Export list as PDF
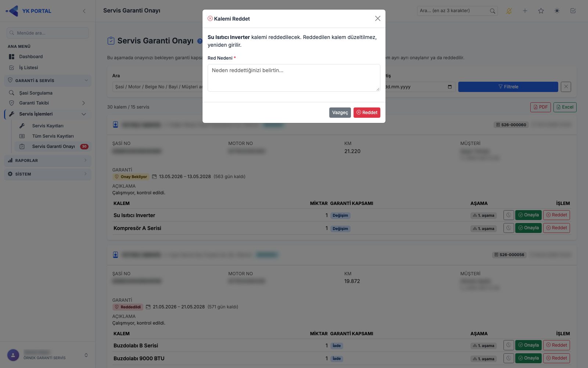This screenshot has height=368, width=588. pyautogui.click(x=540, y=107)
